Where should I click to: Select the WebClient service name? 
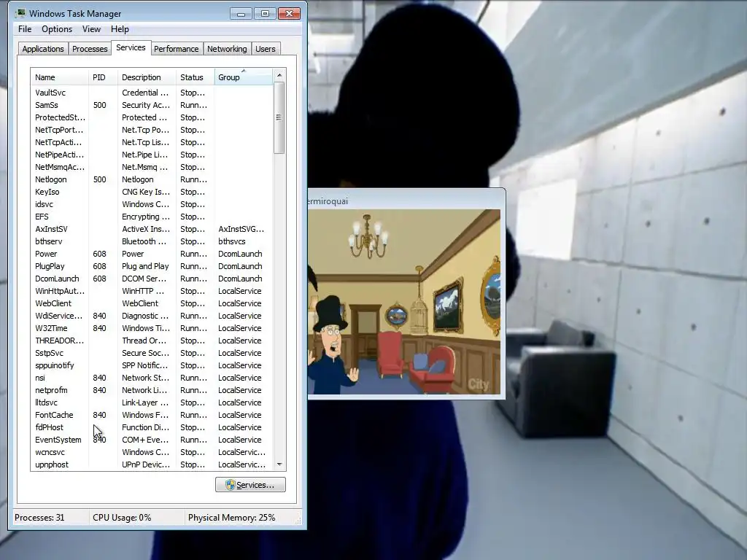click(53, 303)
